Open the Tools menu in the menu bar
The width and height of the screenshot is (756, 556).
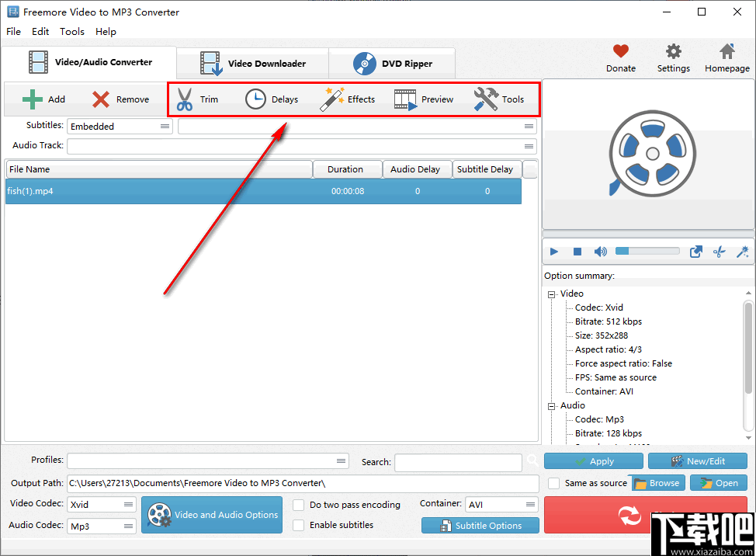click(x=72, y=32)
